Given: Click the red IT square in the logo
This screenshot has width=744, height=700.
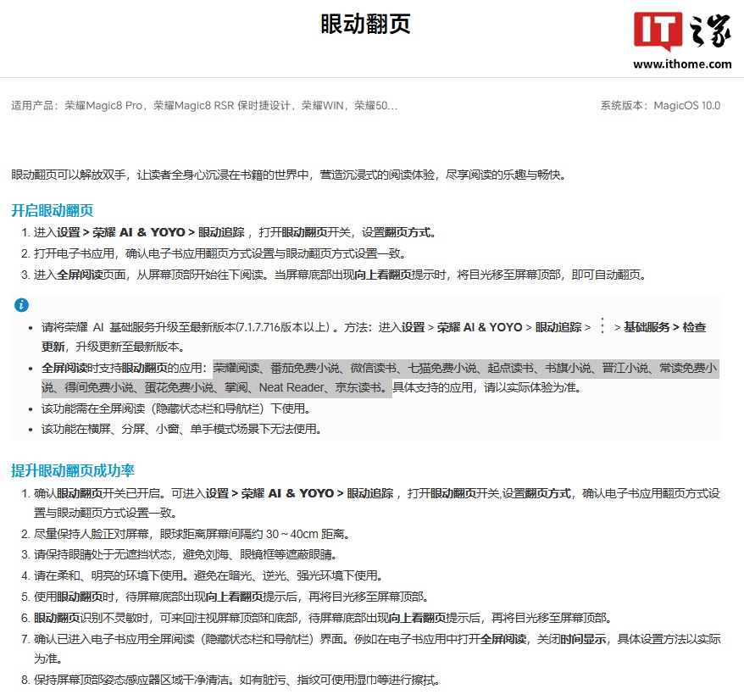Looking at the screenshot, I should pyautogui.click(x=656, y=32).
